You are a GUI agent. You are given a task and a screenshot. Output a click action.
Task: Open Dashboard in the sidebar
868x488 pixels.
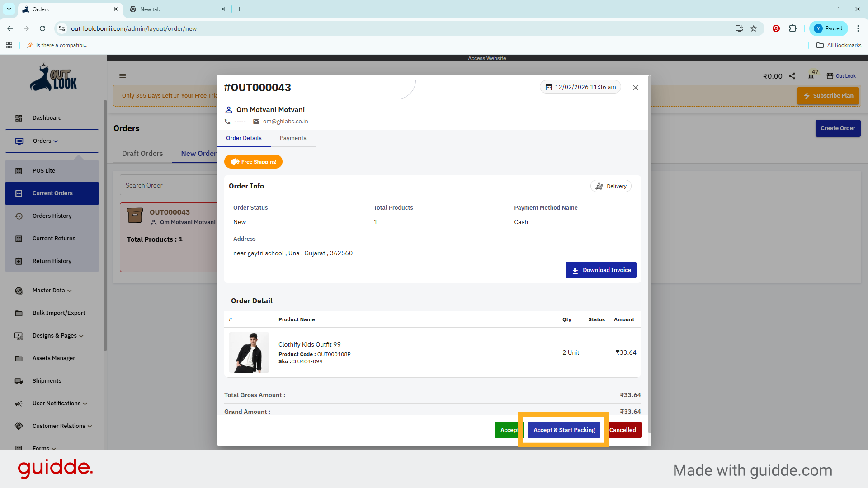click(x=47, y=118)
